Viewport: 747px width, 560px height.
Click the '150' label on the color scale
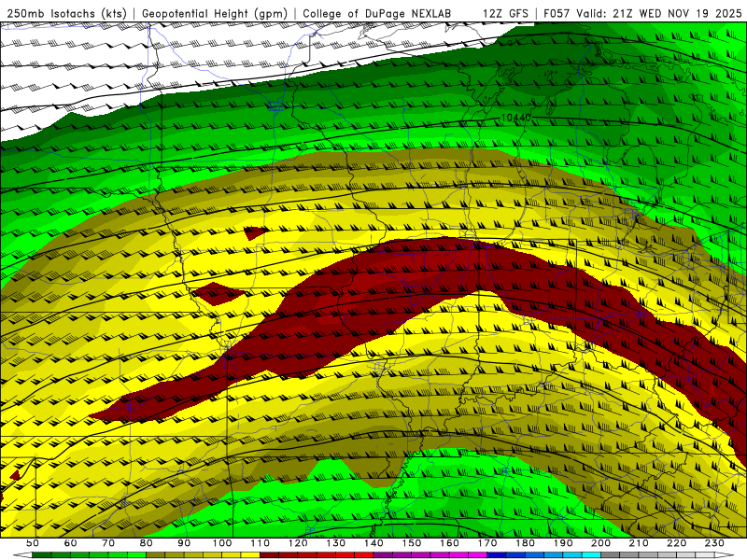point(412,543)
